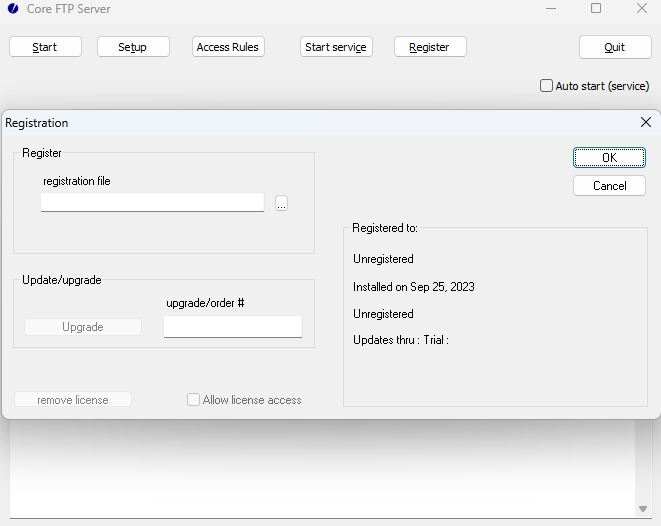Image resolution: width=661 pixels, height=526 pixels.
Task: Click the Core FTP Server title bar icon
Action: click(13, 9)
